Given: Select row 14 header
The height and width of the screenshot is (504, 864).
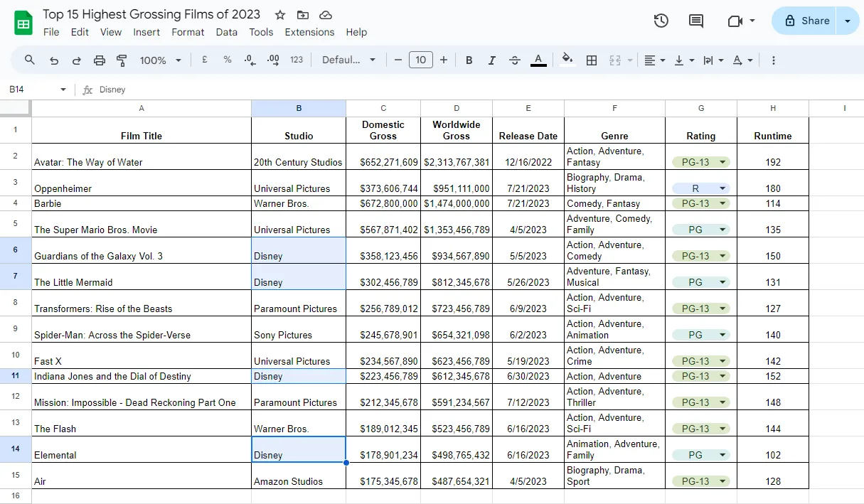Looking at the screenshot, I should pos(16,449).
